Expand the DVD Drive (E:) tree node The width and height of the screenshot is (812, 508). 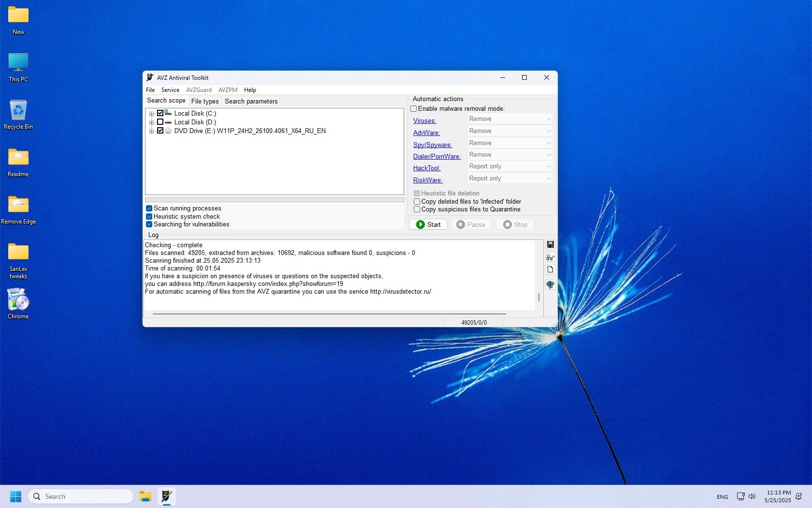pos(151,131)
